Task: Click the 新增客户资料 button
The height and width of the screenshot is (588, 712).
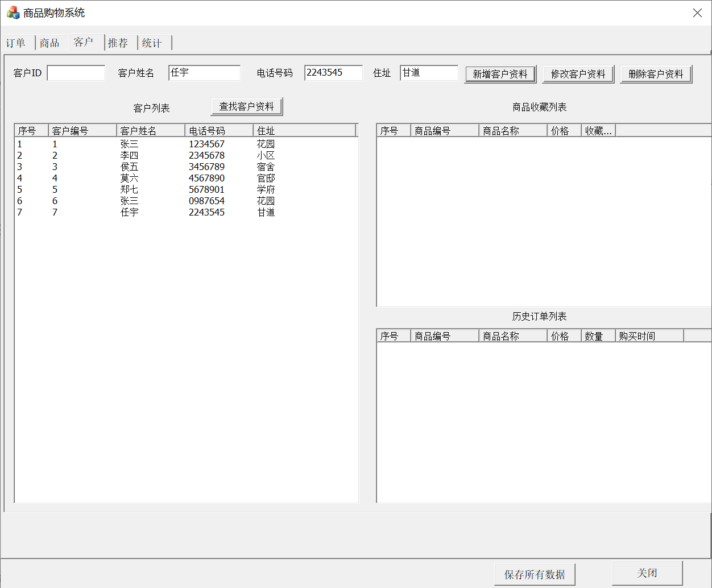Action: pyautogui.click(x=500, y=74)
